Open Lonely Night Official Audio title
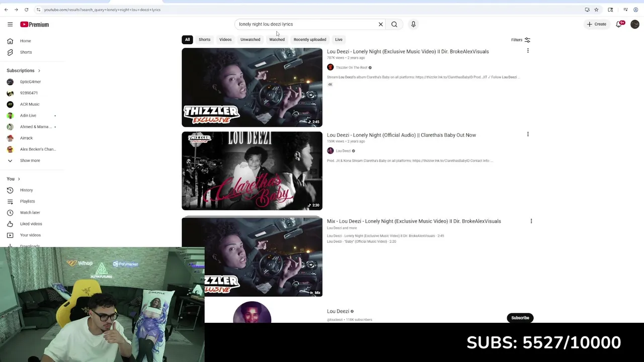Image resolution: width=644 pixels, height=362 pixels. click(x=401, y=135)
